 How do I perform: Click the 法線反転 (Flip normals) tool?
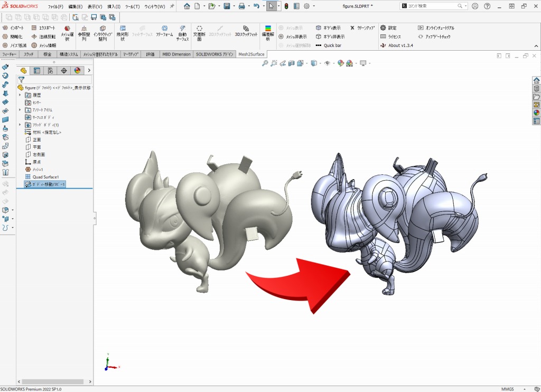(43, 36)
